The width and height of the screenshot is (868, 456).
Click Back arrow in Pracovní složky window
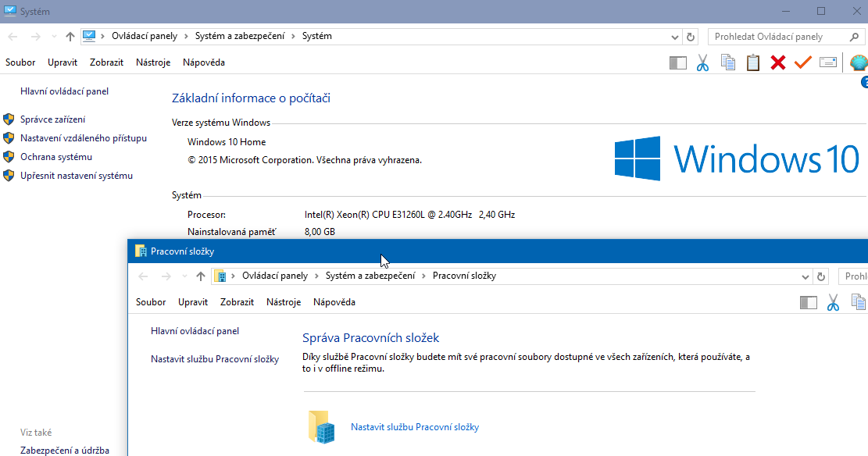point(144,276)
